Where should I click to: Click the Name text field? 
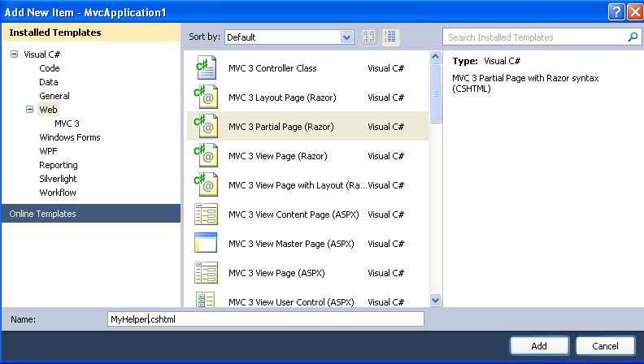pyautogui.click(x=265, y=320)
